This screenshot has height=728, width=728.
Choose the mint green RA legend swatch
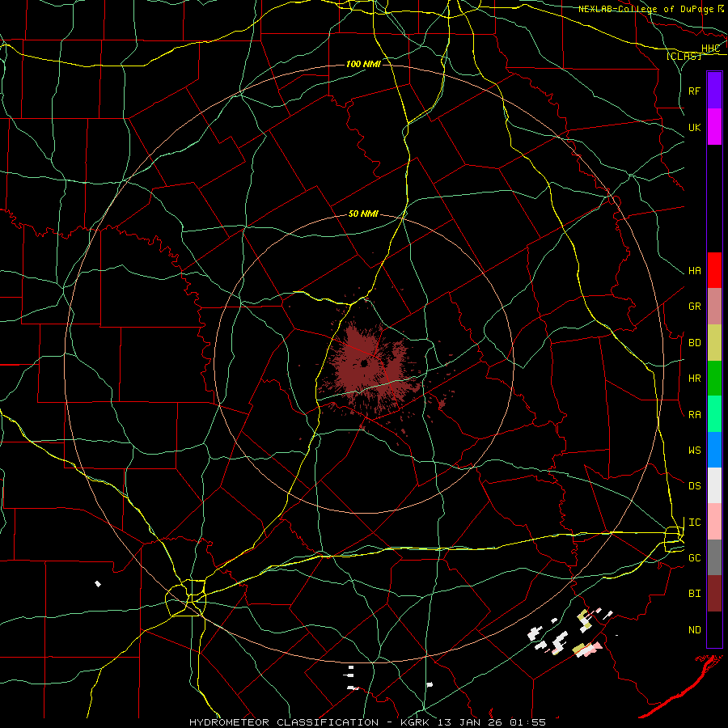714,414
